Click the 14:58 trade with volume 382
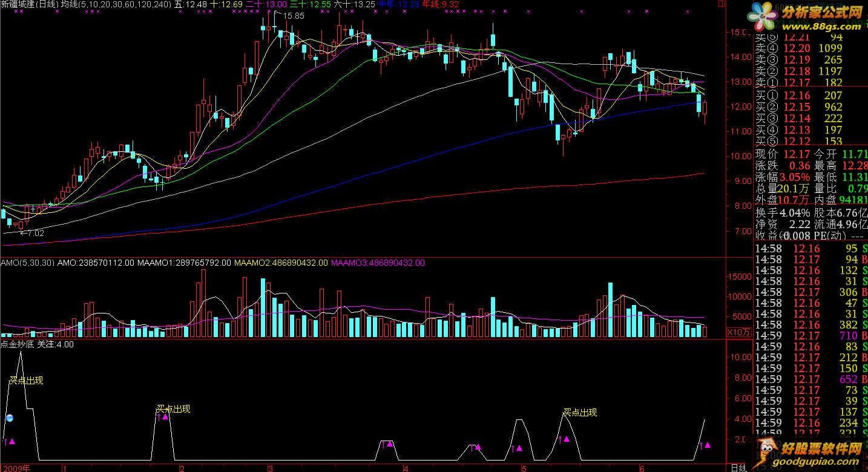Image resolution: width=868 pixels, height=472 pixels. pos(810,325)
